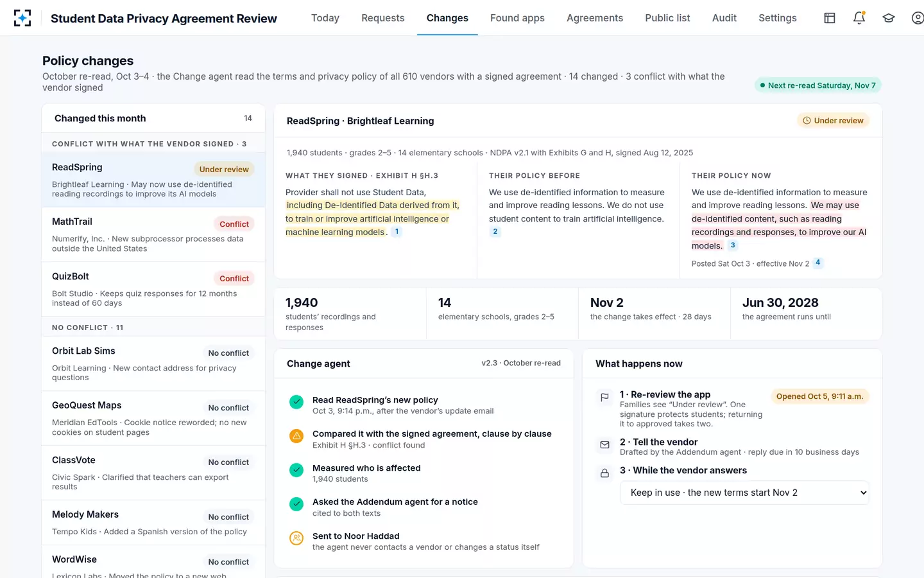Click the Nov 2 change takes effect card

[x=654, y=313]
